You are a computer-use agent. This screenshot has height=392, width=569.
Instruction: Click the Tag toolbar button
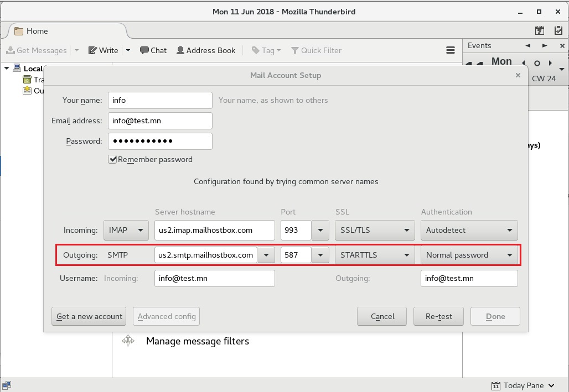click(266, 50)
